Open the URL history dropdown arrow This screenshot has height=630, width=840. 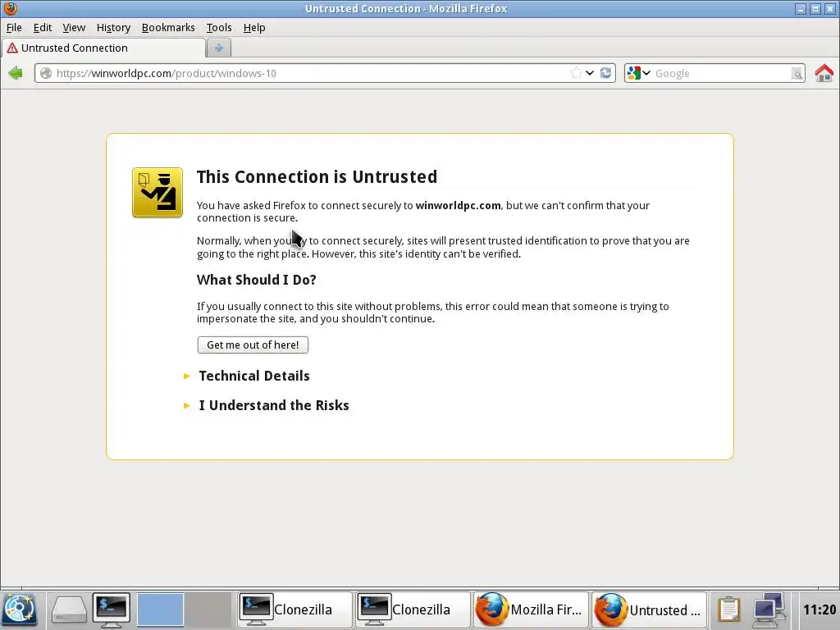pyautogui.click(x=590, y=73)
